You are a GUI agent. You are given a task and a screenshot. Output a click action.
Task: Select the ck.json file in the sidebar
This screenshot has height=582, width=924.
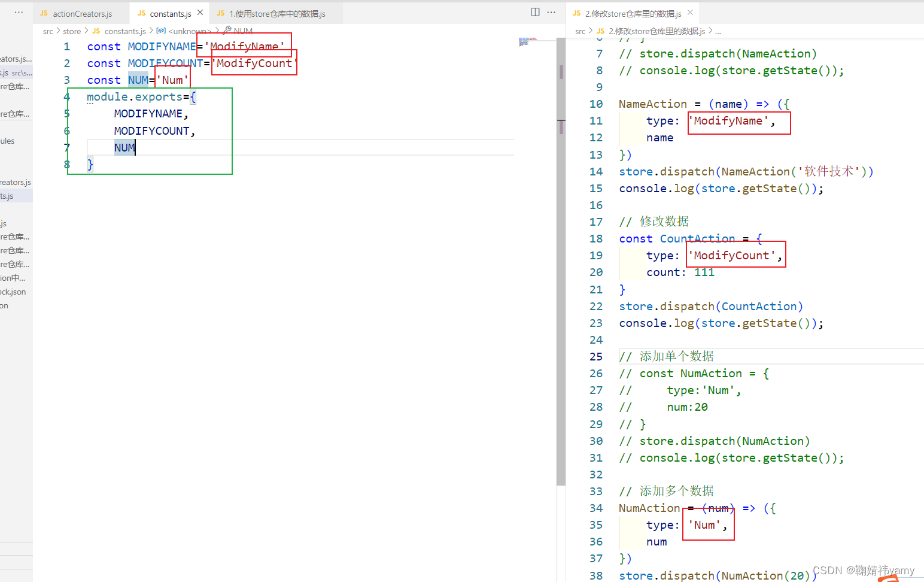(x=13, y=292)
